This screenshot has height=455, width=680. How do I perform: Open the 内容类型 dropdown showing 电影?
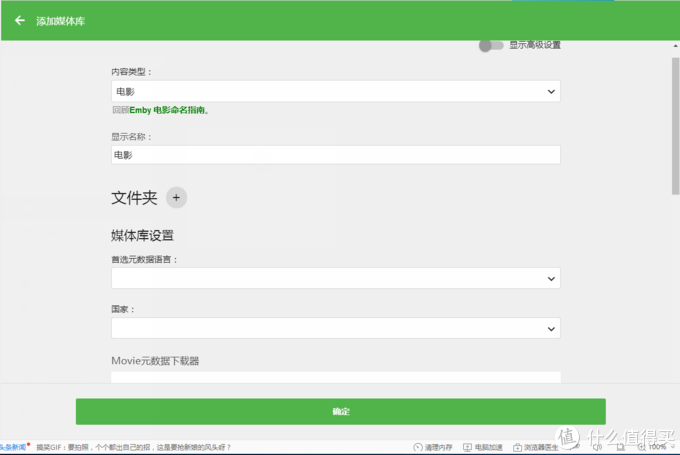(x=336, y=91)
